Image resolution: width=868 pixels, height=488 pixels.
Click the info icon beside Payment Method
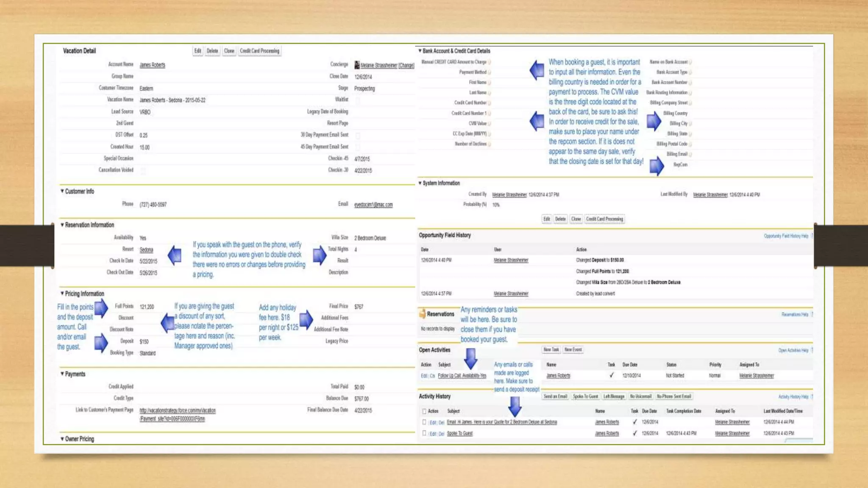click(x=489, y=72)
